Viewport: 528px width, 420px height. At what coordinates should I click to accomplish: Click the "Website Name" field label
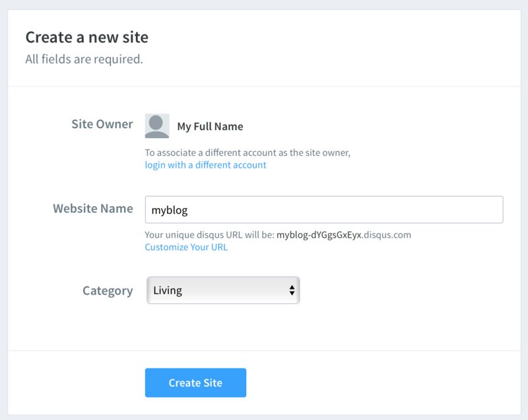coord(93,209)
